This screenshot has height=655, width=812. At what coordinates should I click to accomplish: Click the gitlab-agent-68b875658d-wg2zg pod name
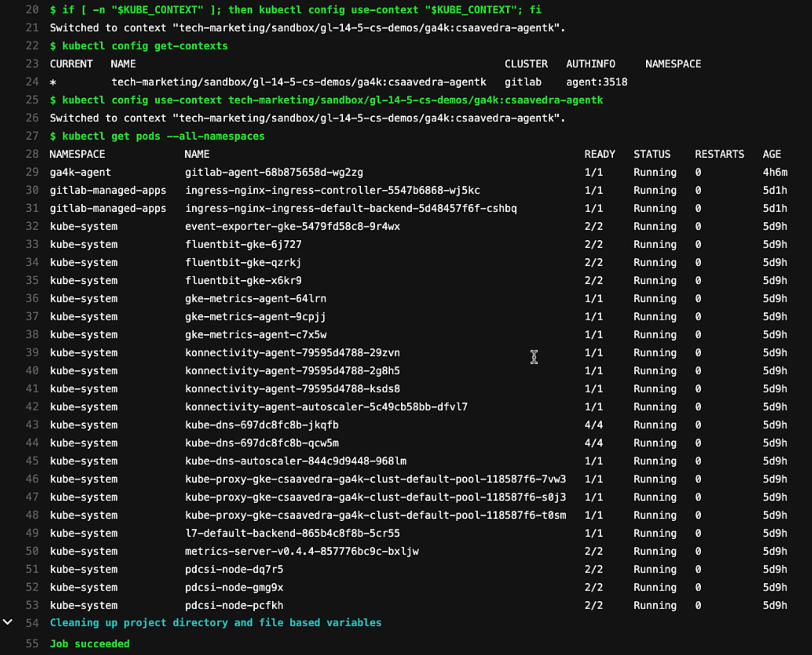tap(274, 172)
